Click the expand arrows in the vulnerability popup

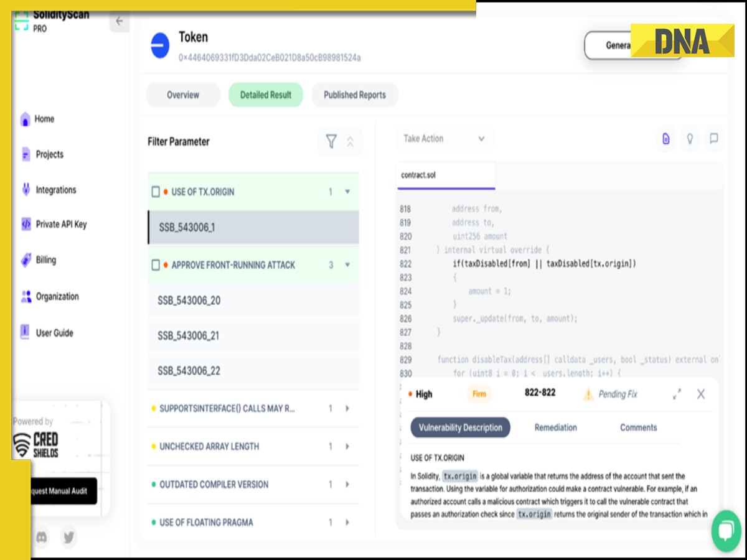click(677, 394)
